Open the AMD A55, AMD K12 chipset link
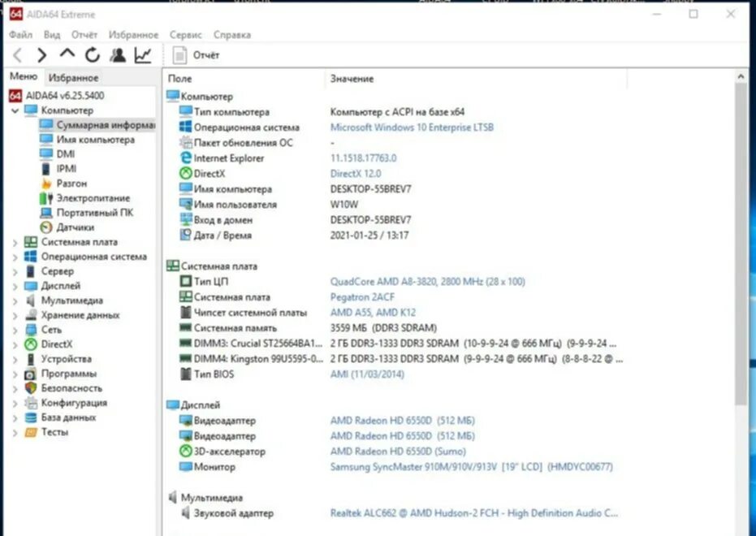This screenshot has height=536, width=756. (373, 313)
